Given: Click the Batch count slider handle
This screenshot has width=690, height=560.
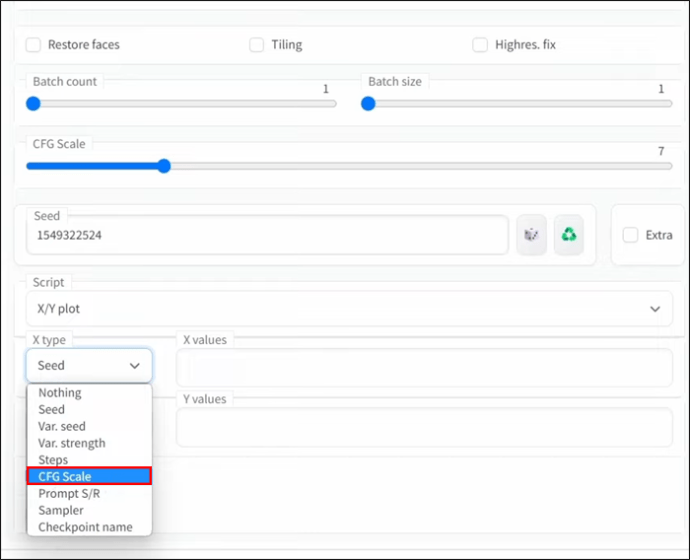Looking at the screenshot, I should pos(34,103).
